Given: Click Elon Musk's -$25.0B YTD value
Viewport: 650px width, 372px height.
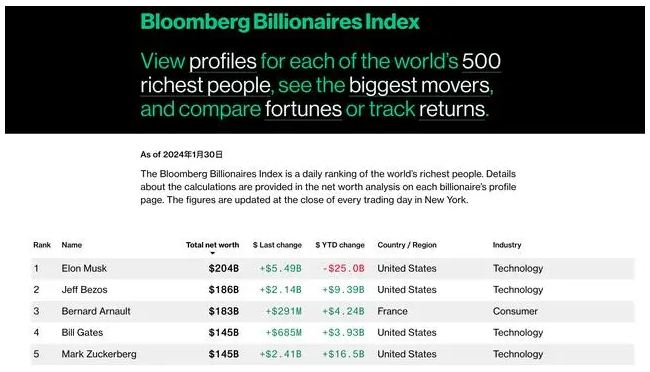Looking at the screenshot, I should (343, 268).
